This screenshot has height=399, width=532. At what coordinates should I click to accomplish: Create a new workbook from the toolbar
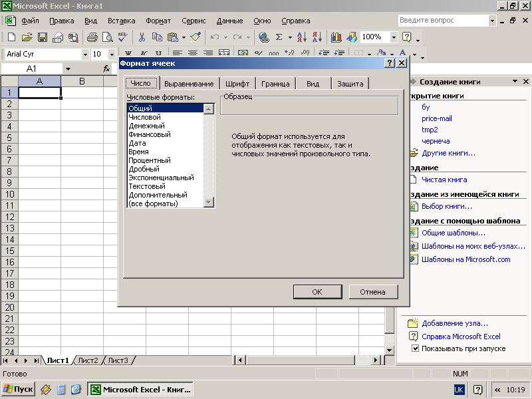point(11,37)
